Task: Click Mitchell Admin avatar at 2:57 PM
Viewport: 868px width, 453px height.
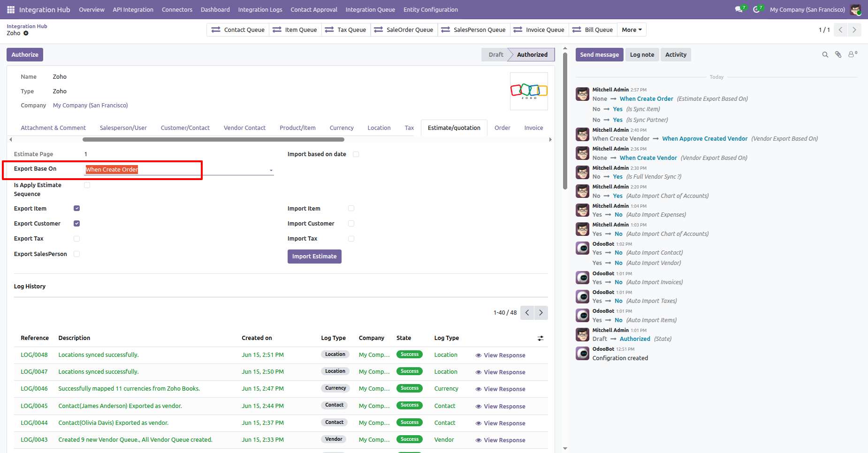Action: pos(582,94)
